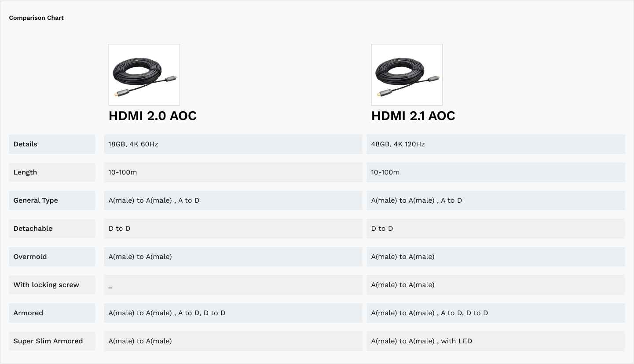Click the 18GB, 4K 60Hz cell
Screen dimensions: 634x364
(x=133, y=144)
